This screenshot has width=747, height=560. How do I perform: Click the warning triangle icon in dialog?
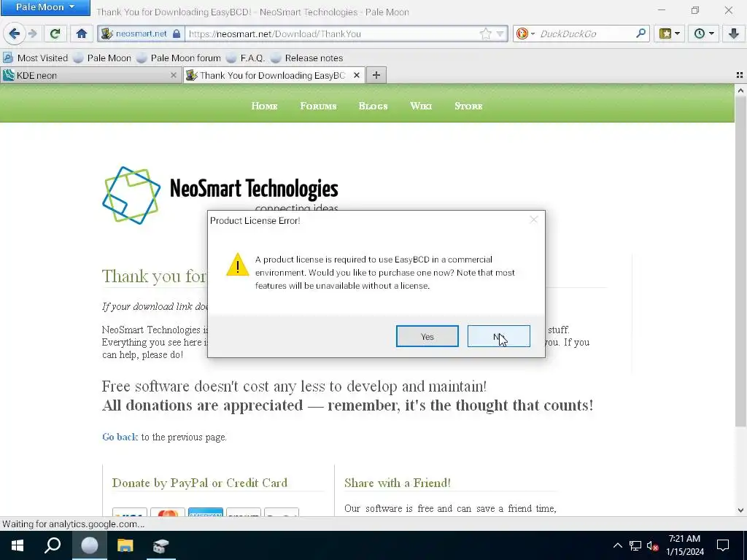click(x=237, y=265)
